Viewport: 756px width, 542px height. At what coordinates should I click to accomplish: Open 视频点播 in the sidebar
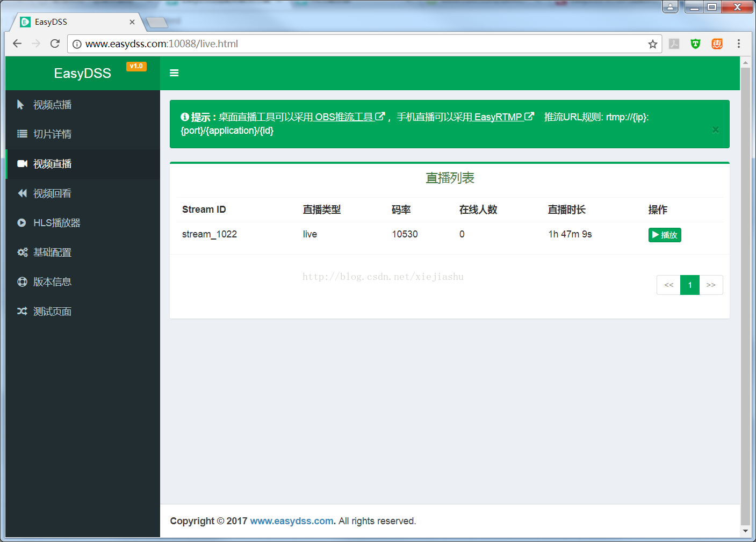point(83,105)
